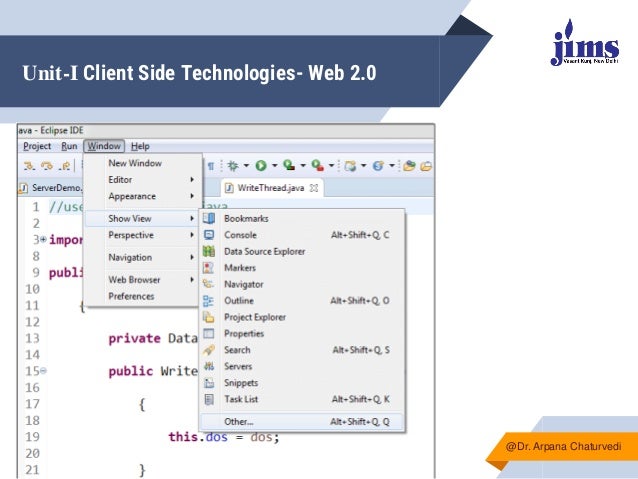This screenshot has height=479, width=638.
Task: Click the Window menu in menu bar
Action: coord(104,146)
